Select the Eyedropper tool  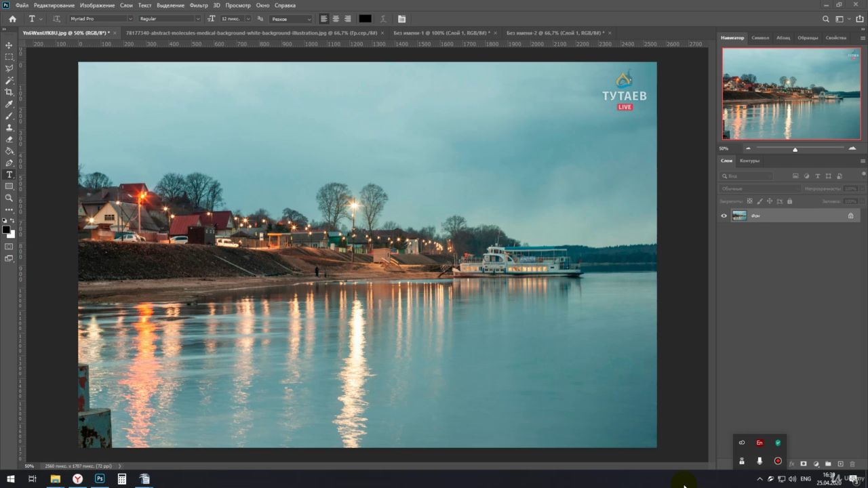click(9, 104)
